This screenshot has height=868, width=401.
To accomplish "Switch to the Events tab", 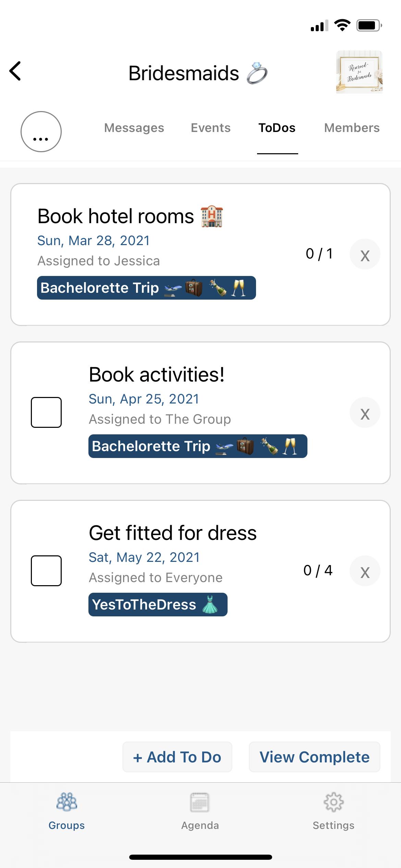I will click(210, 128).
